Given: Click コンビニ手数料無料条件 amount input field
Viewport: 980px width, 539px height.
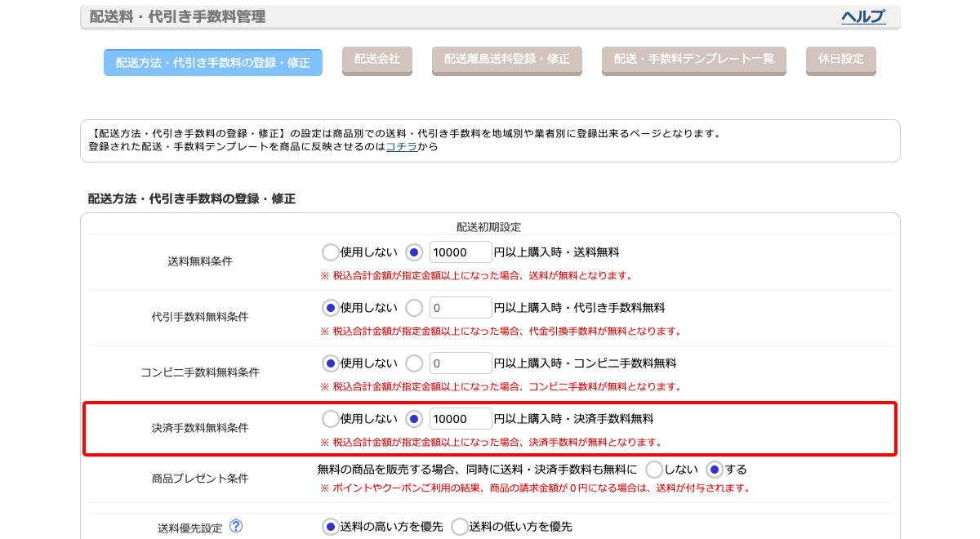Looking at the screenshot, I should pyautogui.click(x=460, y=363).
